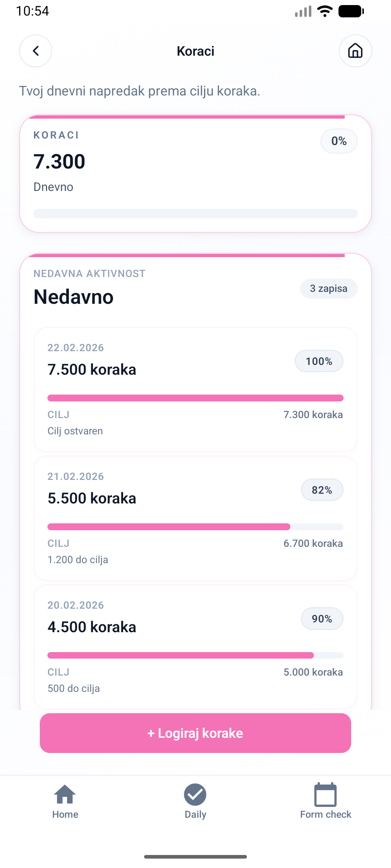Tap the 90% badge
Viewport: 391px width, 868px height.
point(322,619)
